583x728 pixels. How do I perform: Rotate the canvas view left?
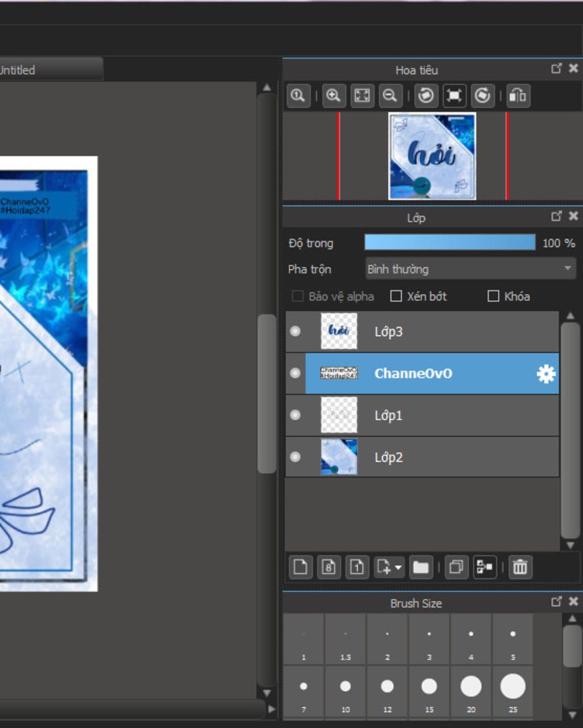coord(426,96)
